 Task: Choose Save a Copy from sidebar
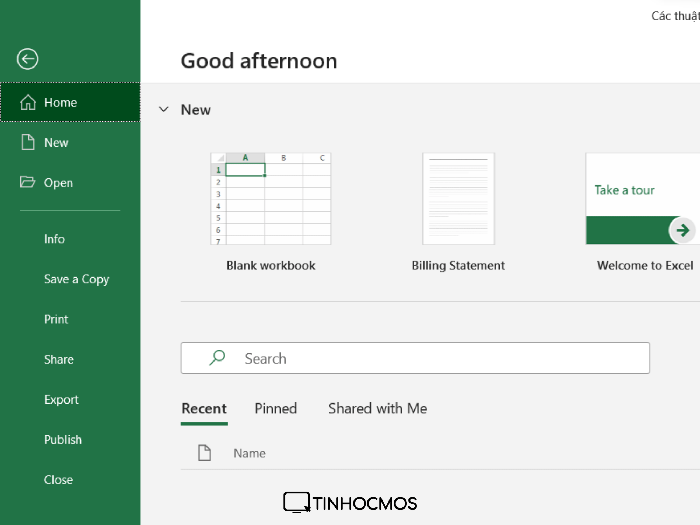tap(76, 279)
